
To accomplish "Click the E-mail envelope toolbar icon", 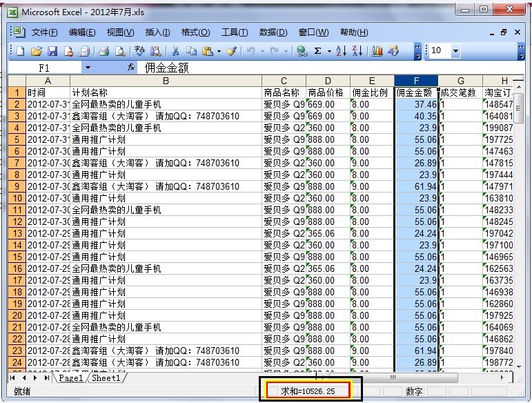I will [84, 51].
